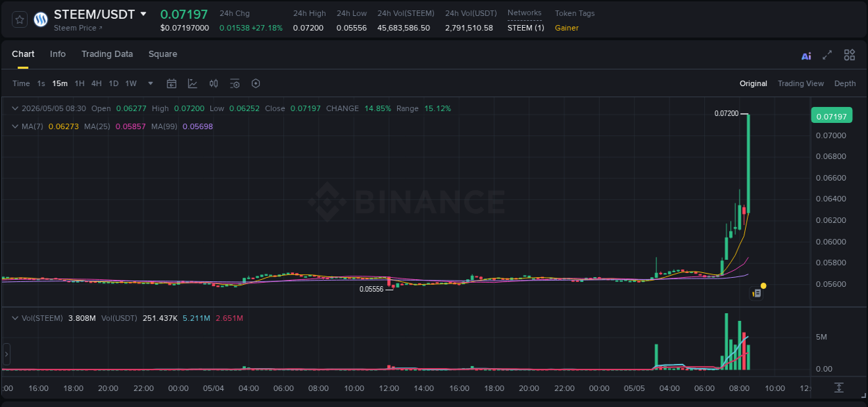
Task: Click the 24h change value +27.18%
Action: pyautogui.click(x=267, y=28)
